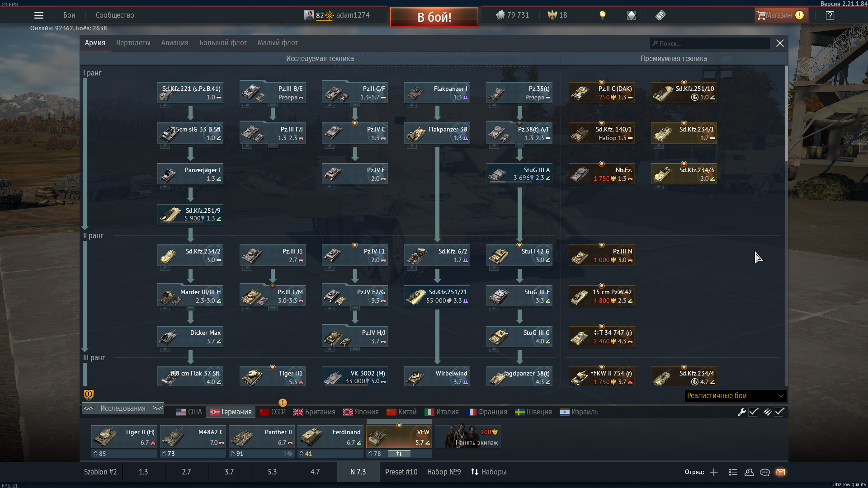Open the warbonds diamond icon
This screenshot has height=488, width=868.
632,15
